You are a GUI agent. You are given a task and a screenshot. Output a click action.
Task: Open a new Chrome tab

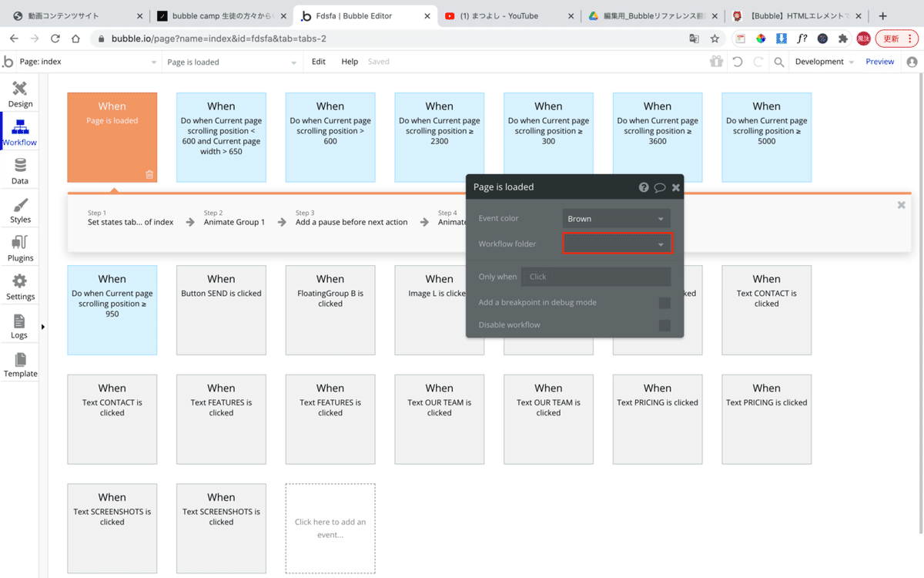pyautogui.click(x=882, y=15)
